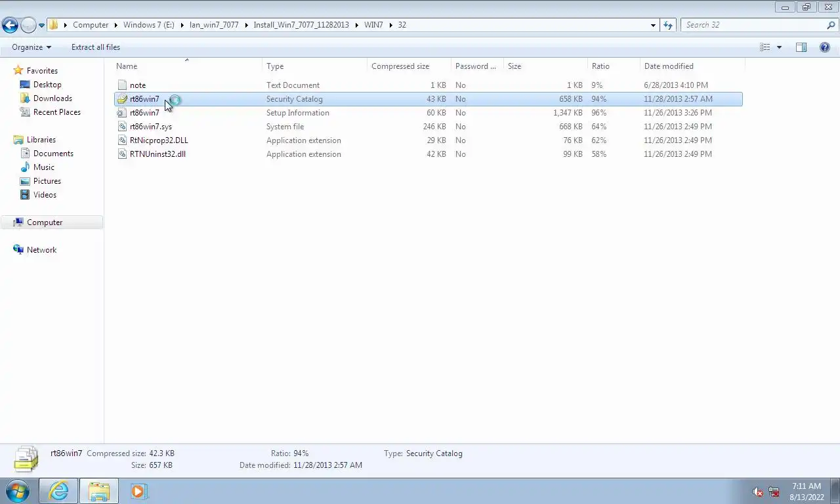Click the 1,347 KB size cell
This screenshot has width=840, height=504.
pos(568,113)
